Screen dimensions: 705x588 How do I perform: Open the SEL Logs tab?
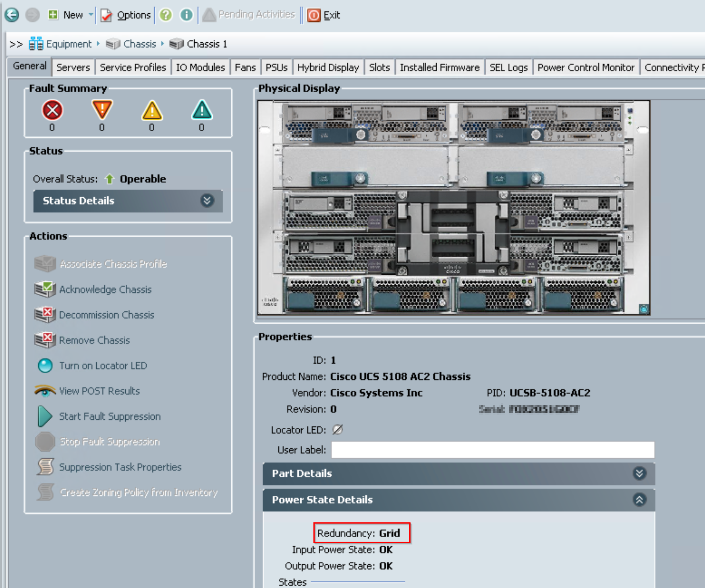pyautogui.click(x=508, y=67)
